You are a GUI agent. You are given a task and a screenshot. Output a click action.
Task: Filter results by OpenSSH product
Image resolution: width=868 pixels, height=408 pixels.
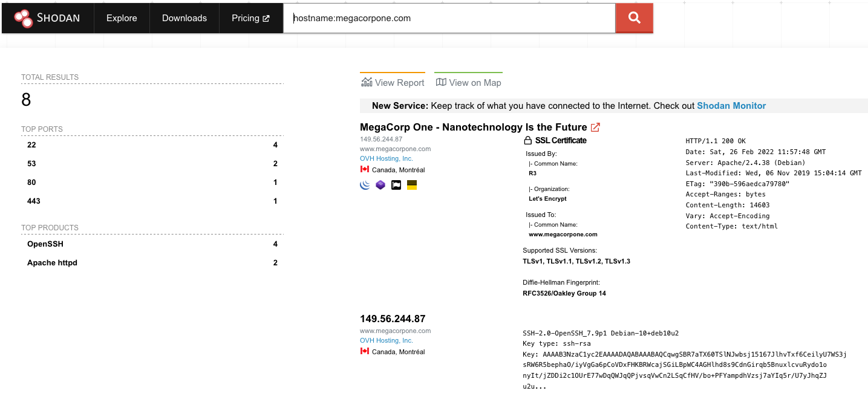(45, 244)
